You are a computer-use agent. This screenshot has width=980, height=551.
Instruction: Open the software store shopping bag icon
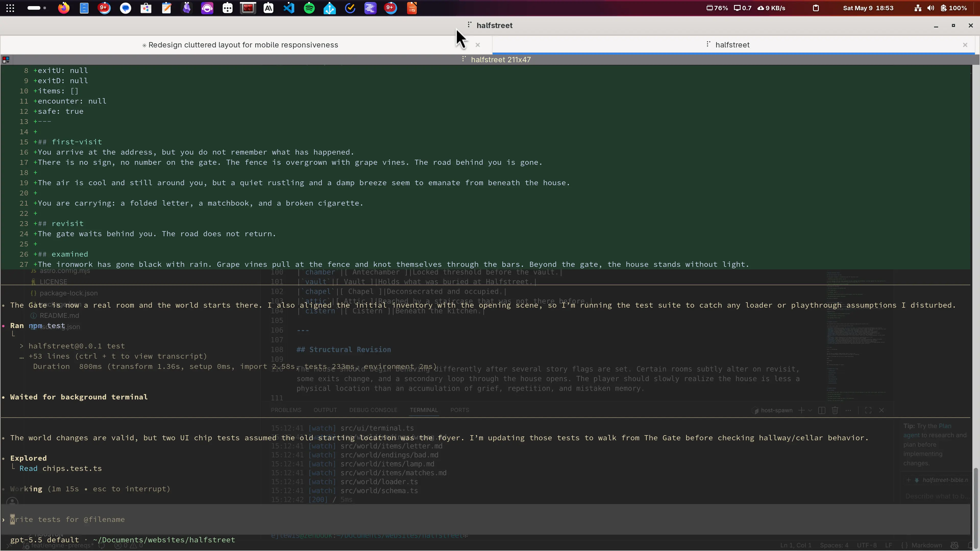coord(146,8)
